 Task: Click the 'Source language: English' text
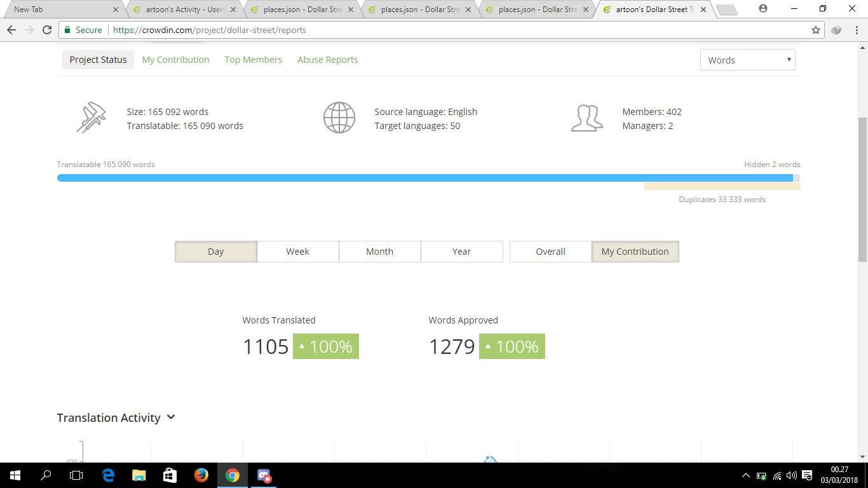(426, 112)
